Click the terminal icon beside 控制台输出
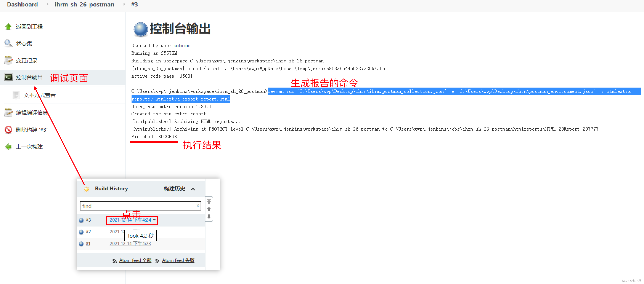Image resolution: width=644 pixels, height=284 pixels. pos(8,77)
